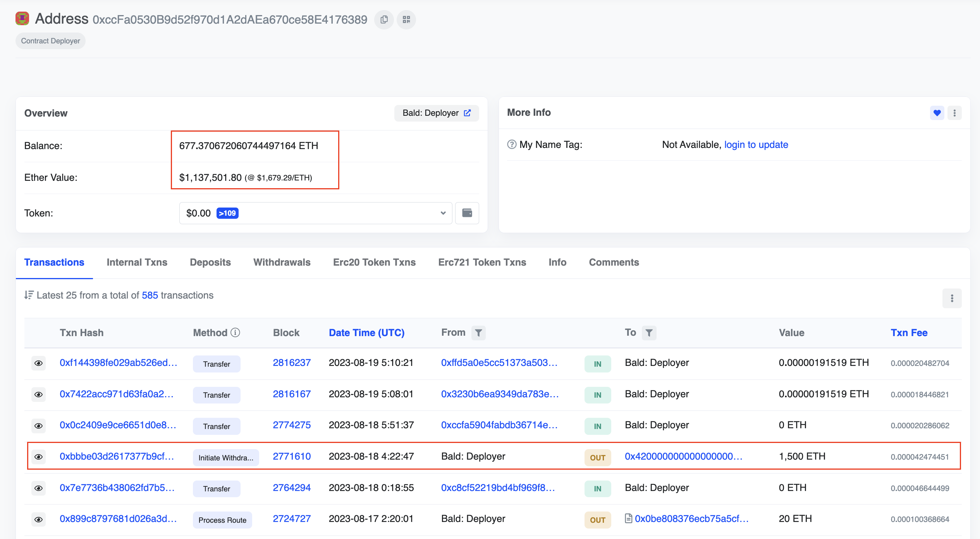
Task: Show the address QR code icon
Action: click(406, 20)
